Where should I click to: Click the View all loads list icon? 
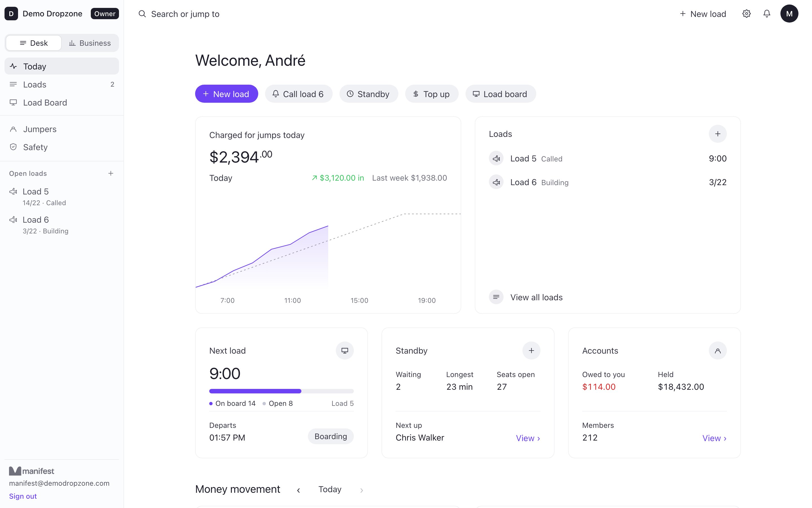496,297
